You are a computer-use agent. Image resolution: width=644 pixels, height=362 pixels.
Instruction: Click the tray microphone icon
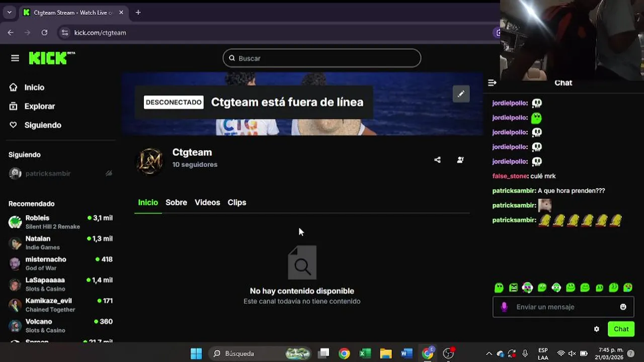point(525,353)
